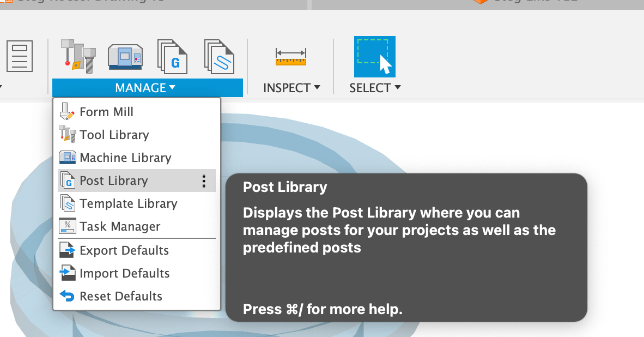The width and height of the screenshot is (644, 337).
Task: Click Import Defaults menu item
Action: coord(124,273)
